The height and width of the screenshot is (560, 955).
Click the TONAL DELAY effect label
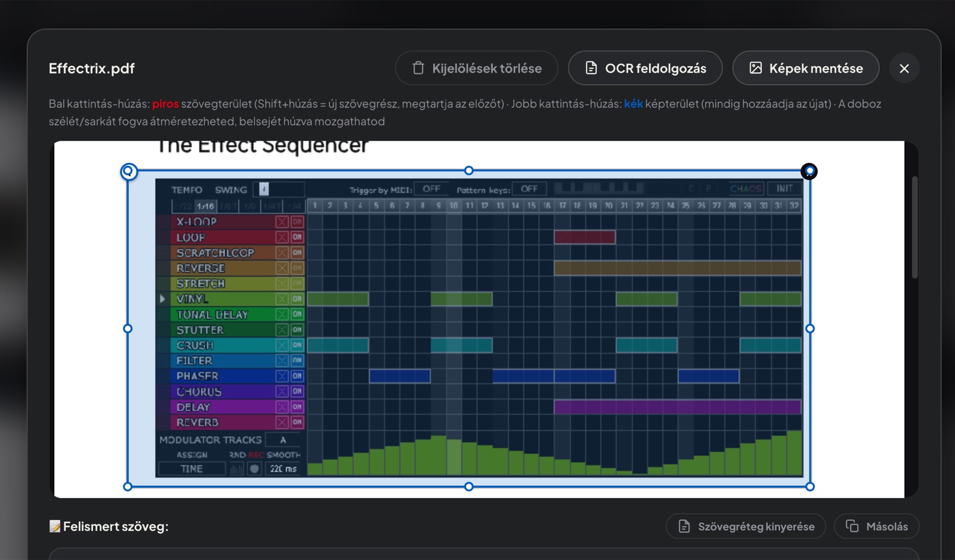click(212, 314)
